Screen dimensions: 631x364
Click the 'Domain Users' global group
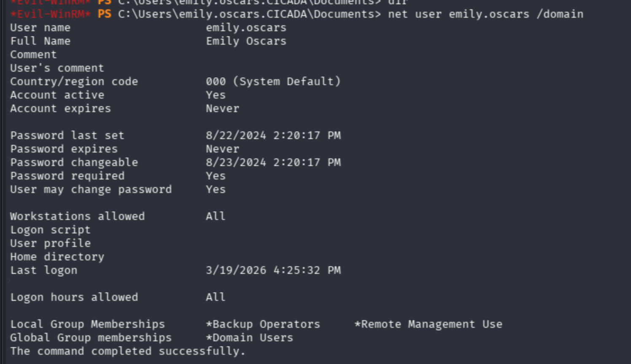[x=250, y=338]
